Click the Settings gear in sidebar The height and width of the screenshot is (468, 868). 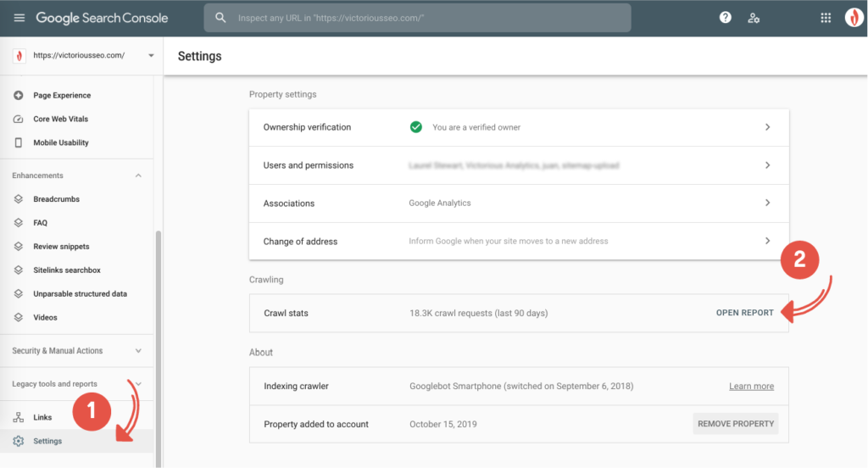(x=19, y=441)
